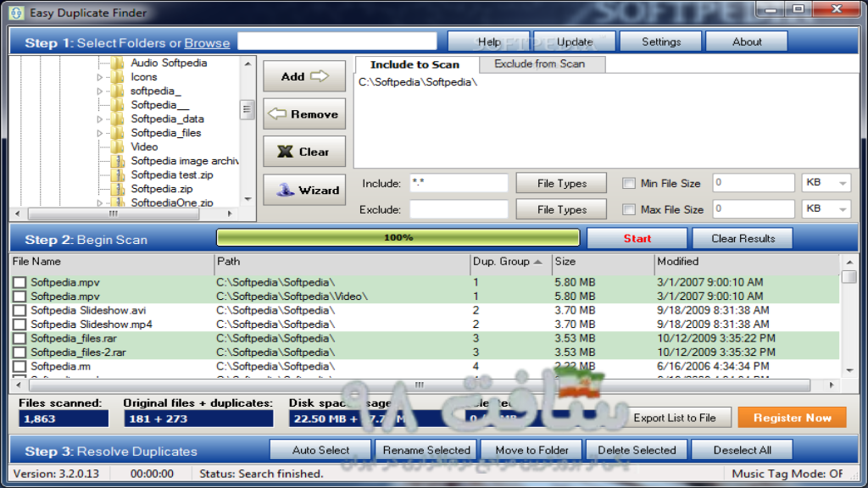The height and width of the screenshot is (488, 868).
Task: Open File Types for Exclude filter
Action: click(561, 210)
